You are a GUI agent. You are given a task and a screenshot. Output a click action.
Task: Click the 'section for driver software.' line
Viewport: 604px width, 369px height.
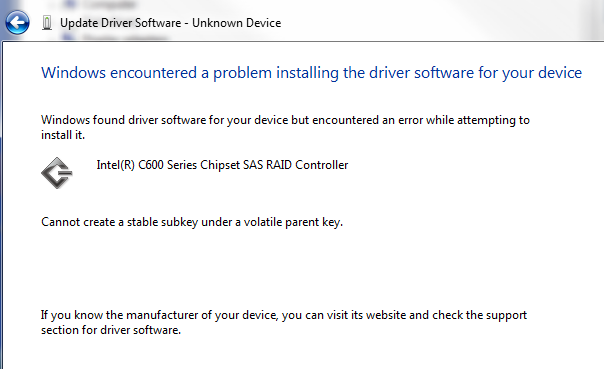click(x=111, y=330)
